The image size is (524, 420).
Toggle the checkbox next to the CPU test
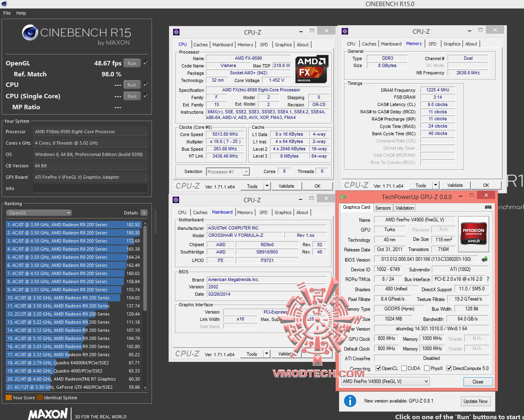click(x=145, y=84)
